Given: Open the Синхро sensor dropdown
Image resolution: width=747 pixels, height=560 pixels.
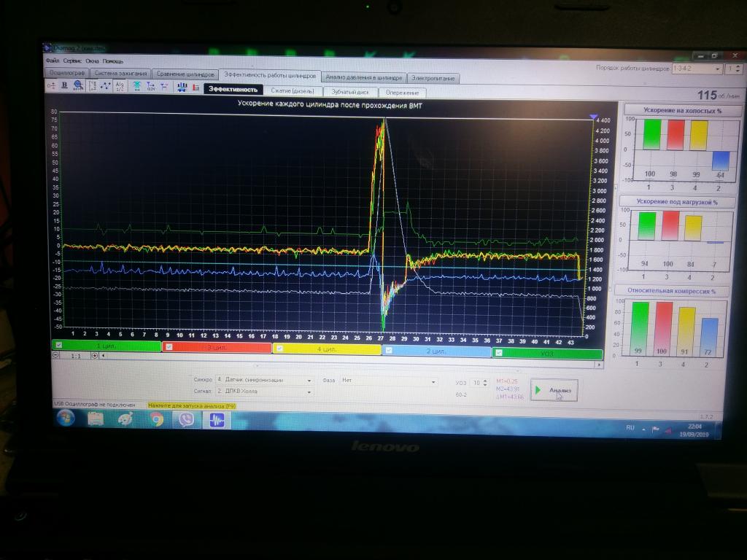Looking at the screenshot, I should [x=264, y=380].
